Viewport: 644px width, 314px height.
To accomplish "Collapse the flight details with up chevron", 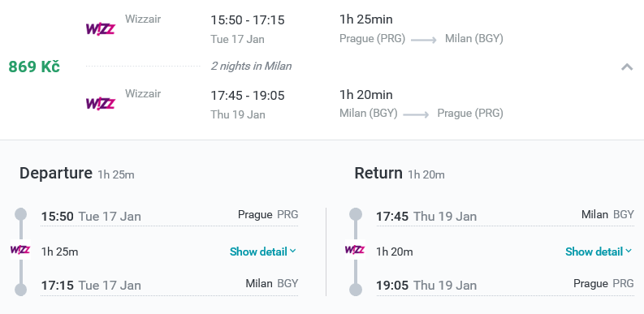I will tap(627, 67).
